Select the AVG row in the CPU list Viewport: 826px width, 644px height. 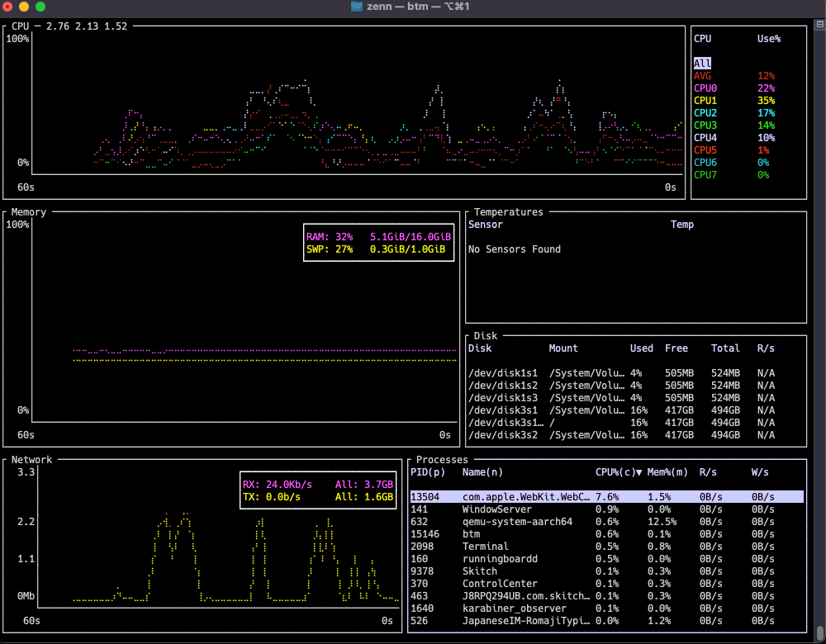(703, 76)
